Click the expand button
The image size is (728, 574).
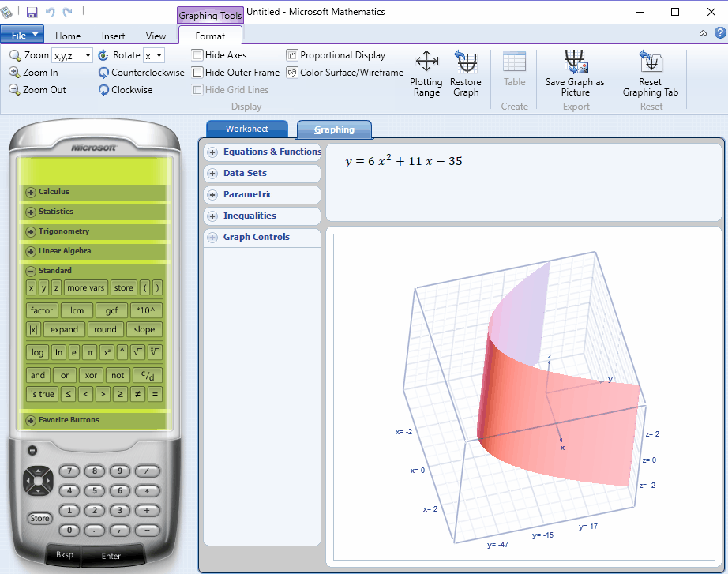64,329
